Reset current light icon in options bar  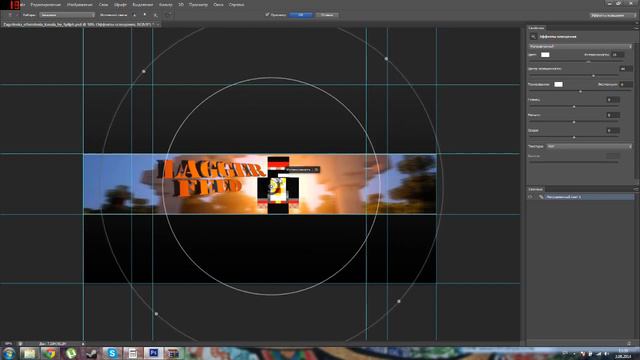coord(168,15)
